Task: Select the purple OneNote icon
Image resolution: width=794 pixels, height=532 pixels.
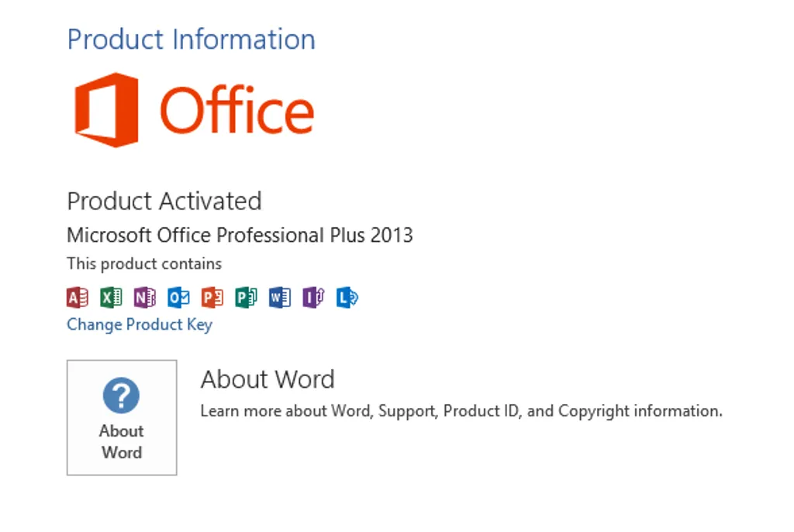Action: click(145, 297)
